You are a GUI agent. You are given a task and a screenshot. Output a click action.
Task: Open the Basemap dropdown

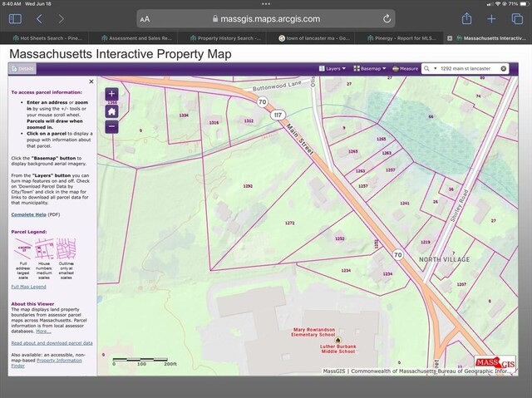tap(369, 68)
